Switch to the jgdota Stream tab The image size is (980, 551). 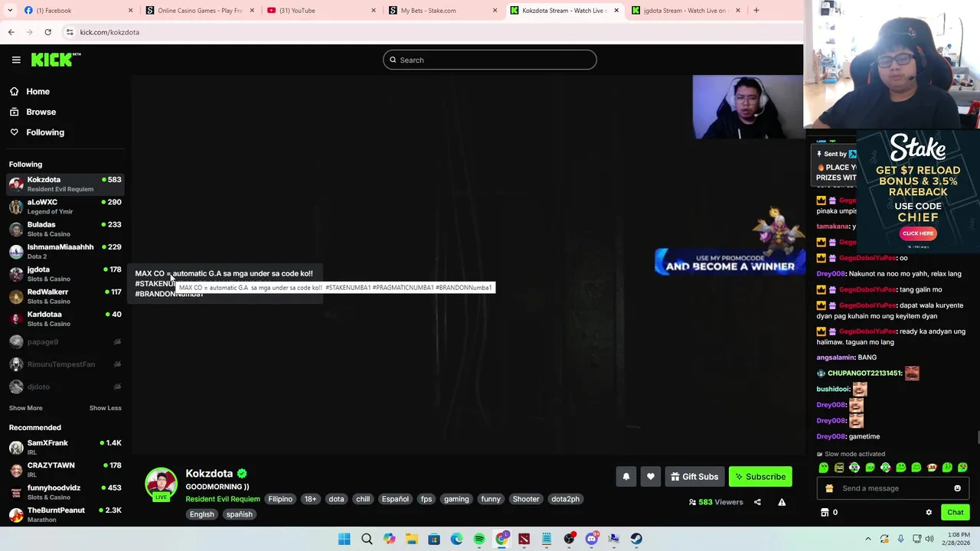684,10
